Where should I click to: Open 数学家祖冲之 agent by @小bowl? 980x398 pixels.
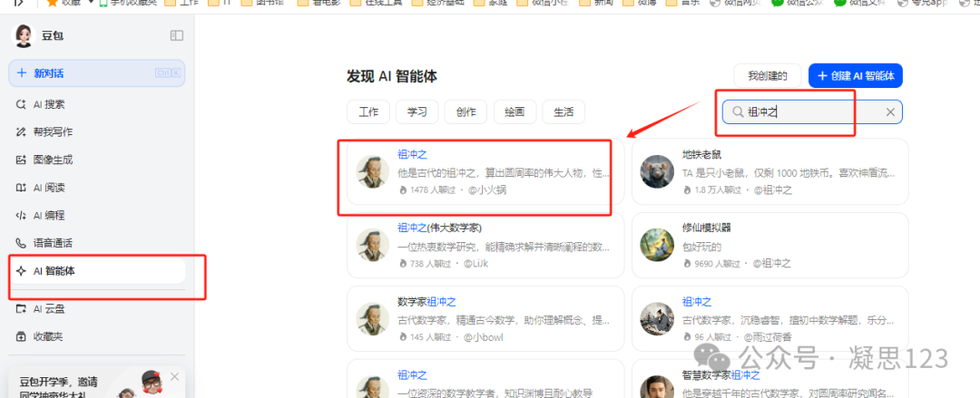point(485,318)
